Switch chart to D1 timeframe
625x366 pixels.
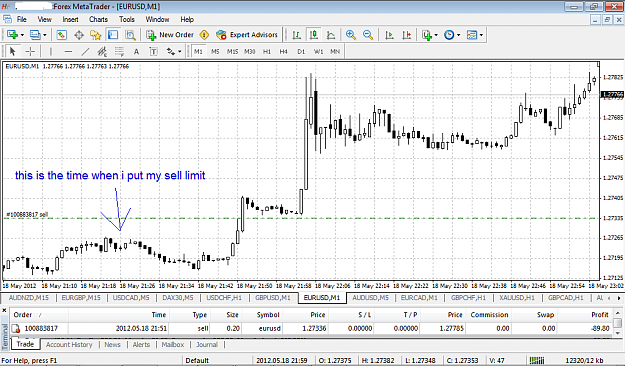point(301,51)
